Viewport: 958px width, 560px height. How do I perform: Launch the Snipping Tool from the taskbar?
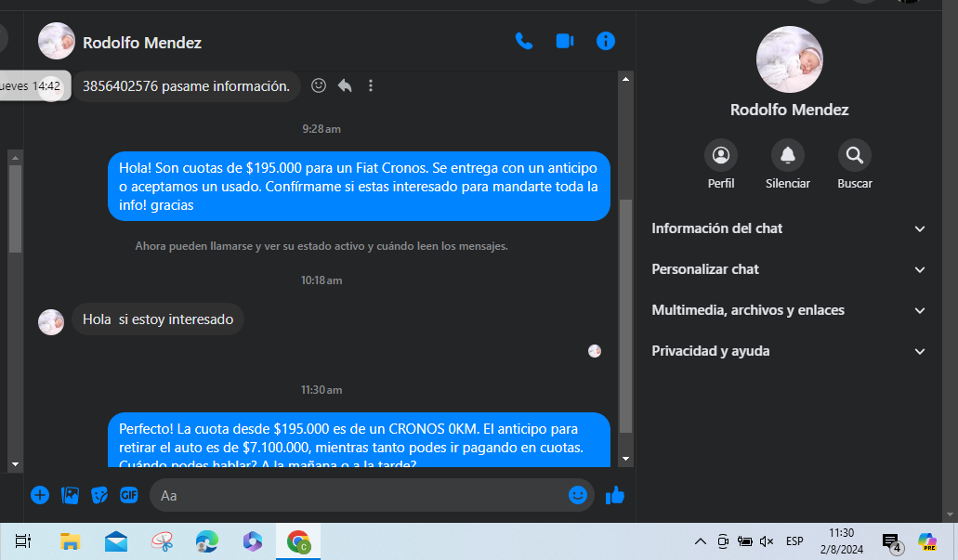162,541
